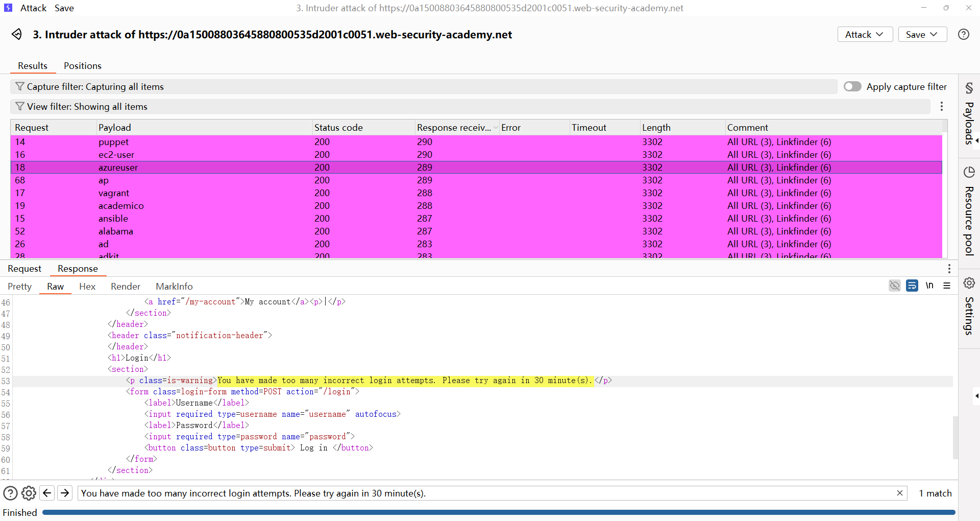Click the search settings gear icon

pos(29,493)
